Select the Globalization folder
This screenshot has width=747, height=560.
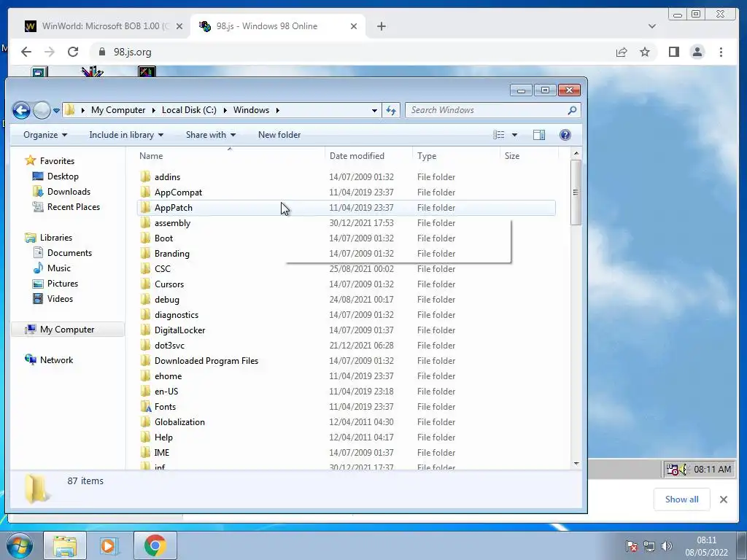pos(179,422)
